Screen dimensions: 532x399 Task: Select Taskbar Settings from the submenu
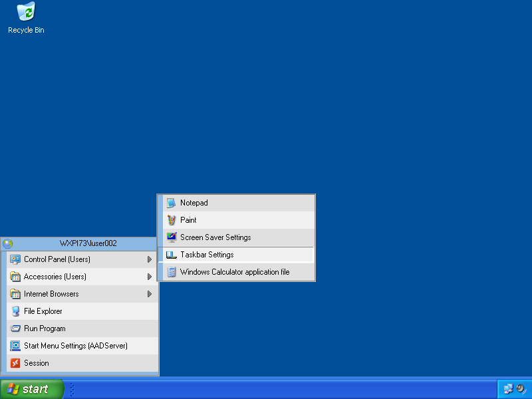click(207, 255)
